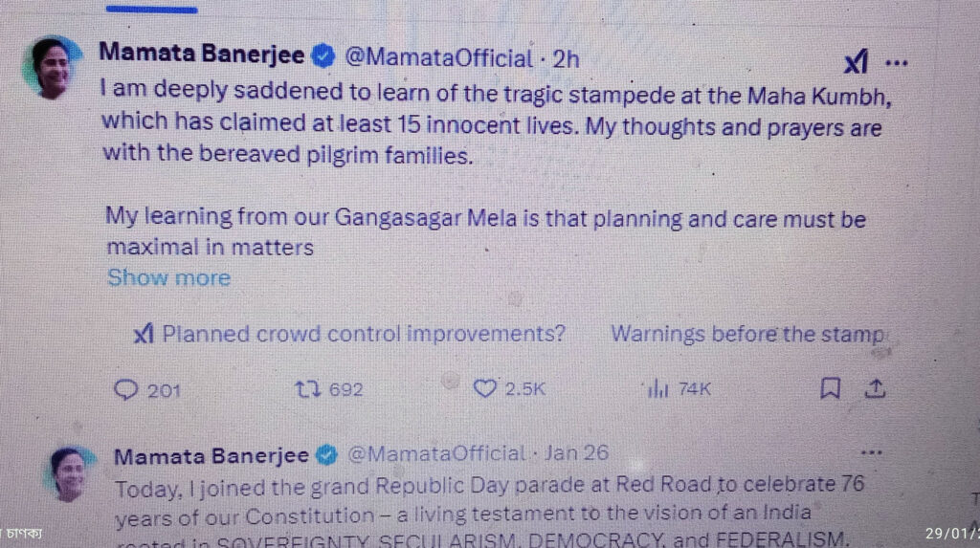Bookmark the Maha Kumbh stampede tweet
This screenshot has height=548, width=980.
(830, 388)
